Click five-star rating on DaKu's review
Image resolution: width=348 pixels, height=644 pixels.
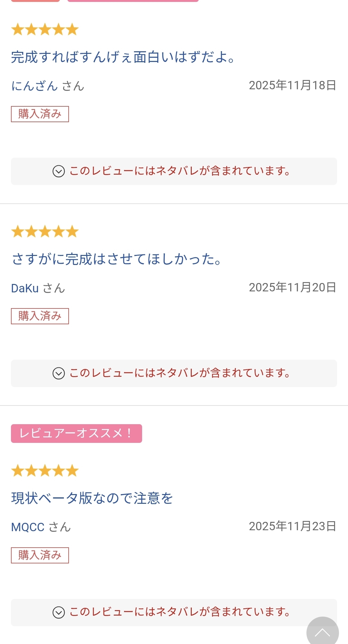(x=45, y=232)
